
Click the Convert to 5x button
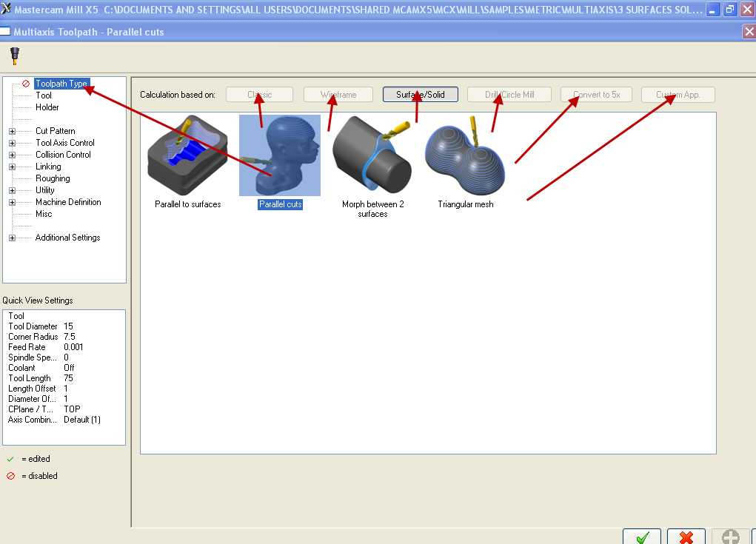596,95
